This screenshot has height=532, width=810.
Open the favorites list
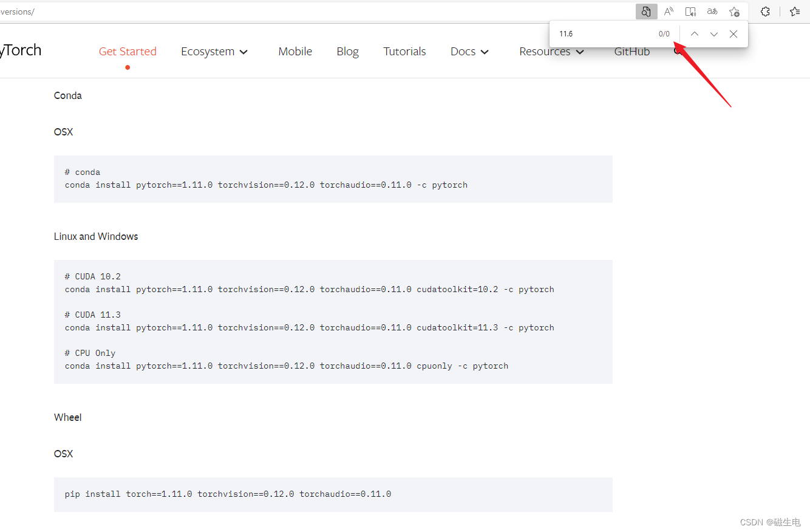(x=795, y=12)
